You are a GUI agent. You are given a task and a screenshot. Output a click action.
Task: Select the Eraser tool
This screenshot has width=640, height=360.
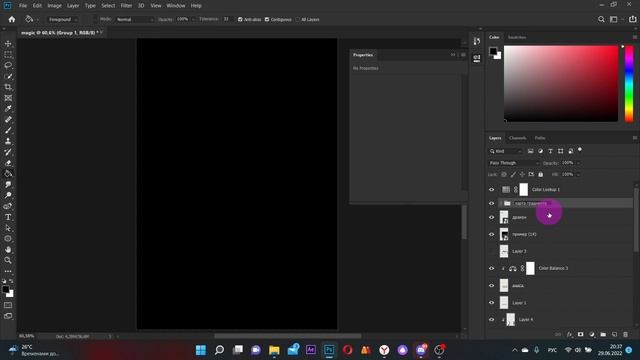pyautogui.click(x=8, y=163)
